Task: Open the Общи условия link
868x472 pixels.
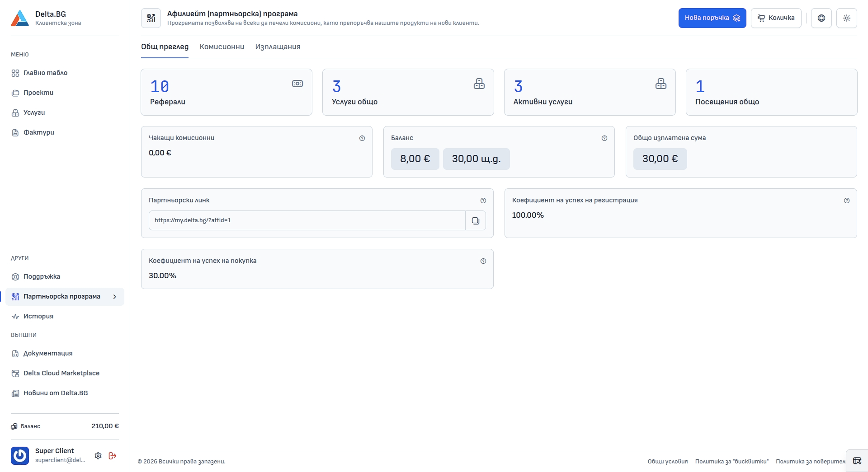Action: pyautogui.click(x=668, y=462)
